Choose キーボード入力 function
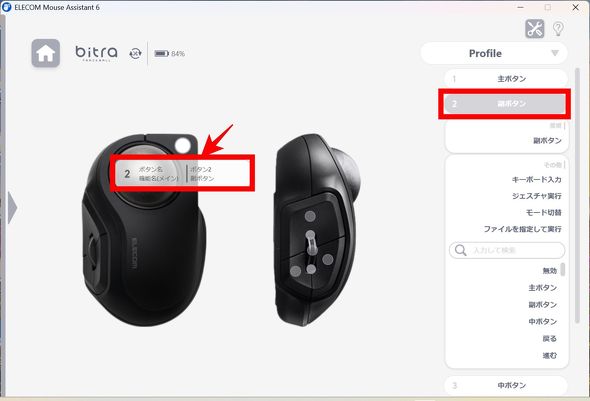The image size is (590, 401). (x=537, y=179)
